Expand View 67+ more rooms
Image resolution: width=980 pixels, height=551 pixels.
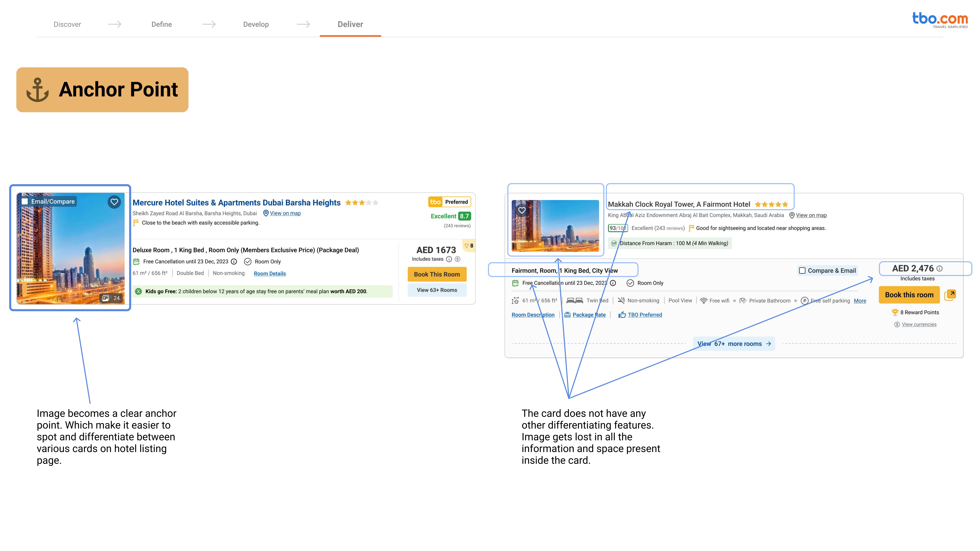pyautogui.click(x=734, y=344)
